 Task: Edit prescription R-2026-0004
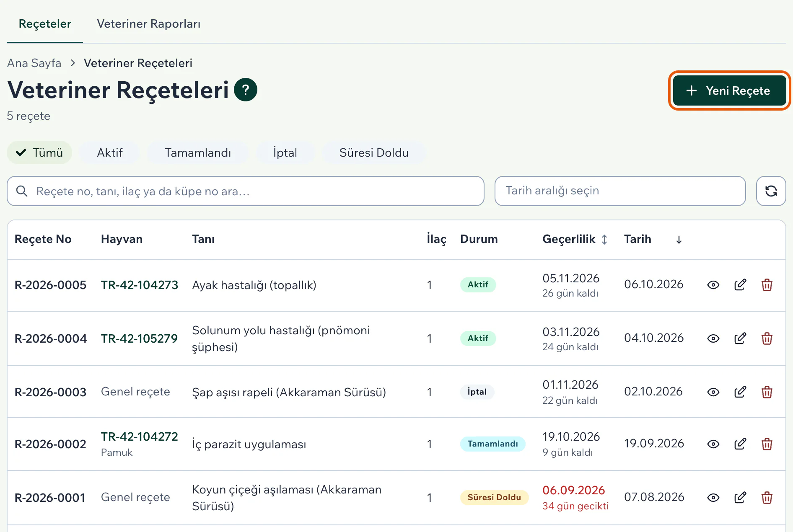[x=740, y=338]
